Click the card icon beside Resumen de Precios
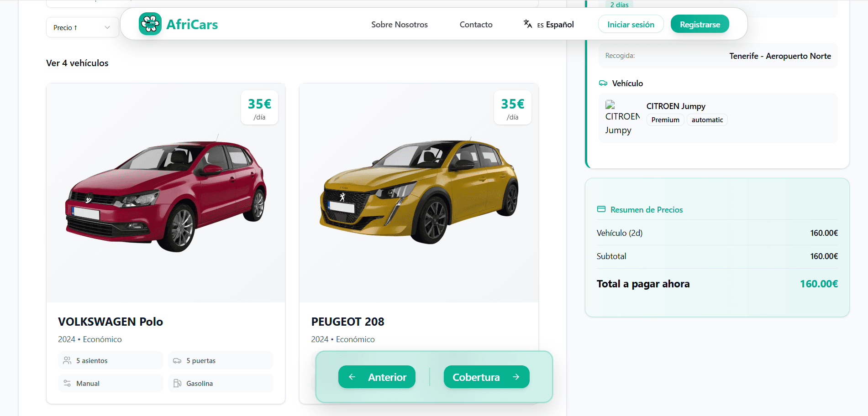This screenshot has width=868, height=416. [601, 209]
